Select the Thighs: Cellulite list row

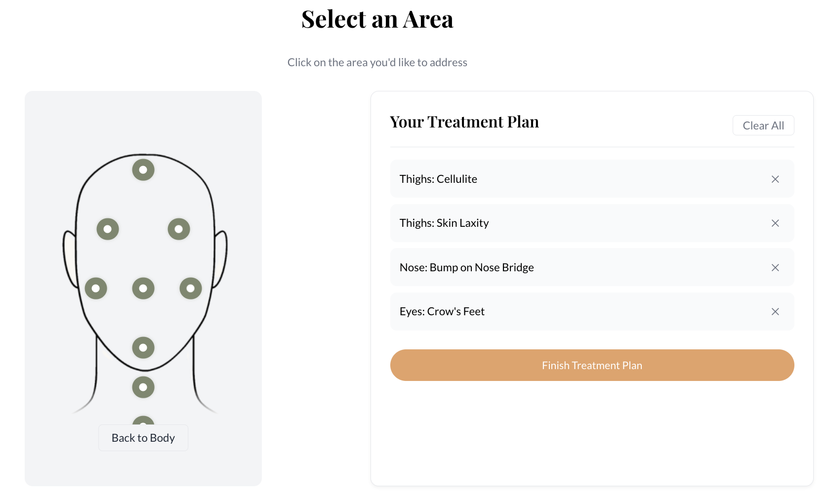click(x=592, y=179)
